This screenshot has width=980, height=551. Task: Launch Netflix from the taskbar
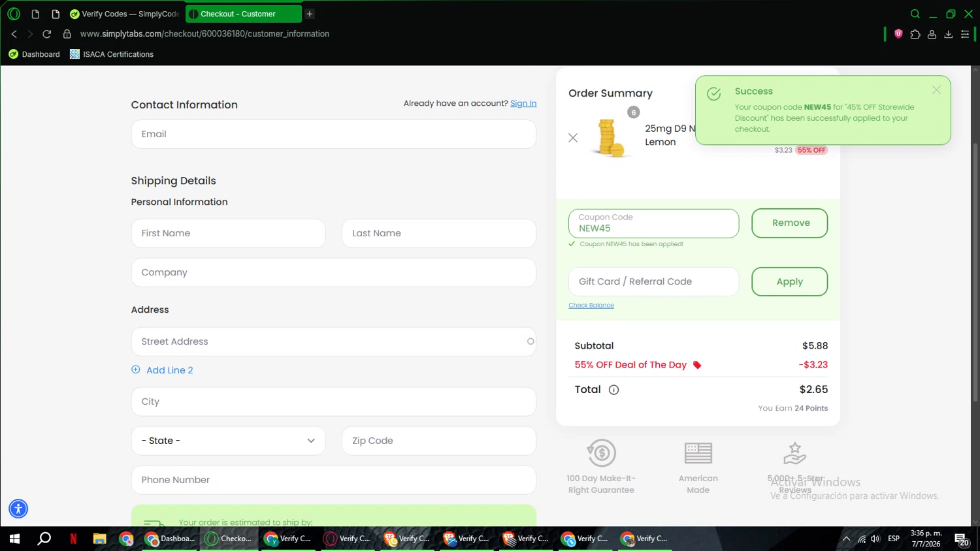click(73, 539)
